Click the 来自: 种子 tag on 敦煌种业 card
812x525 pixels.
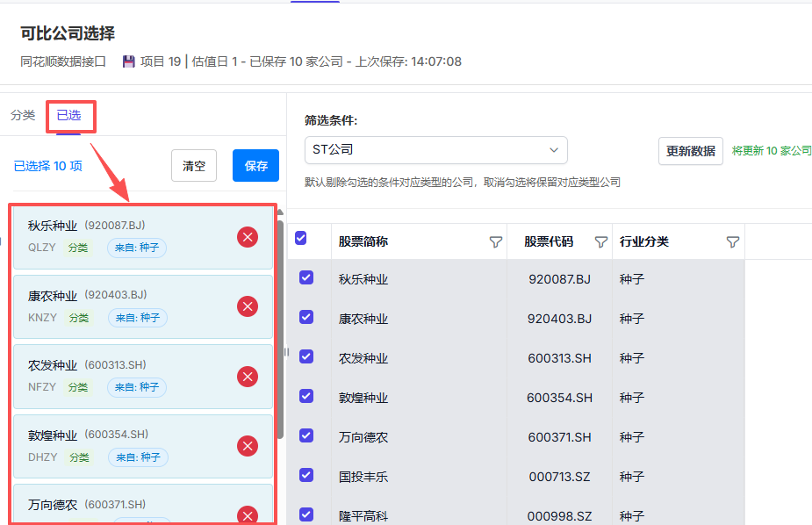click(x=139, y=457)
